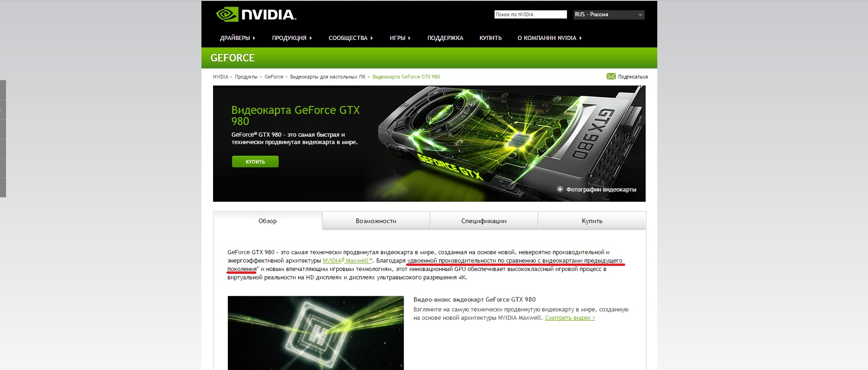Expand the ИГРЫ menu
The height and width of the screenshot is (370, 868).
[400, 38]
